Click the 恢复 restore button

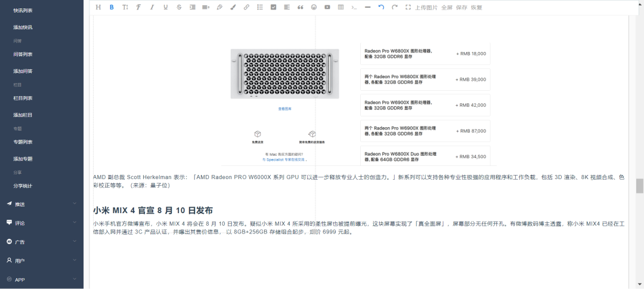coord(476,7)
